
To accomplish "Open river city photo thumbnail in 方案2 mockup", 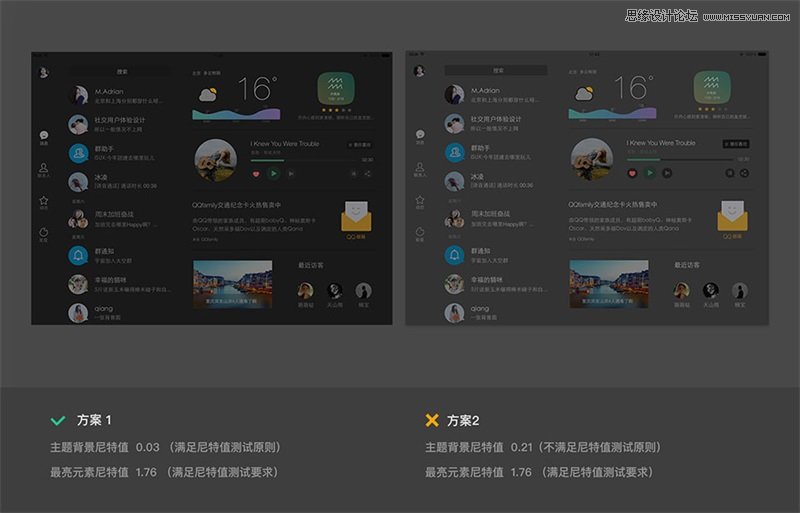I will 609,284.
